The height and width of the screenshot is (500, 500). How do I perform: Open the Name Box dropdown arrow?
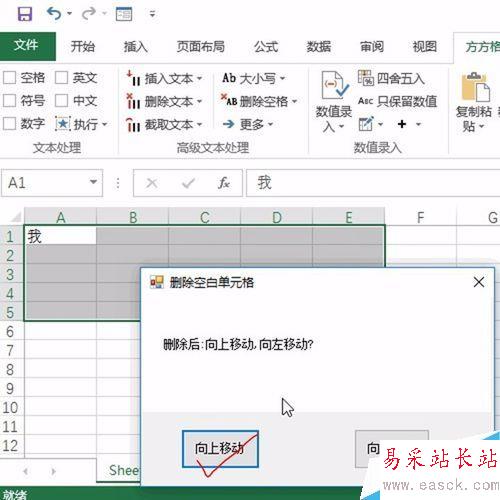93,182
